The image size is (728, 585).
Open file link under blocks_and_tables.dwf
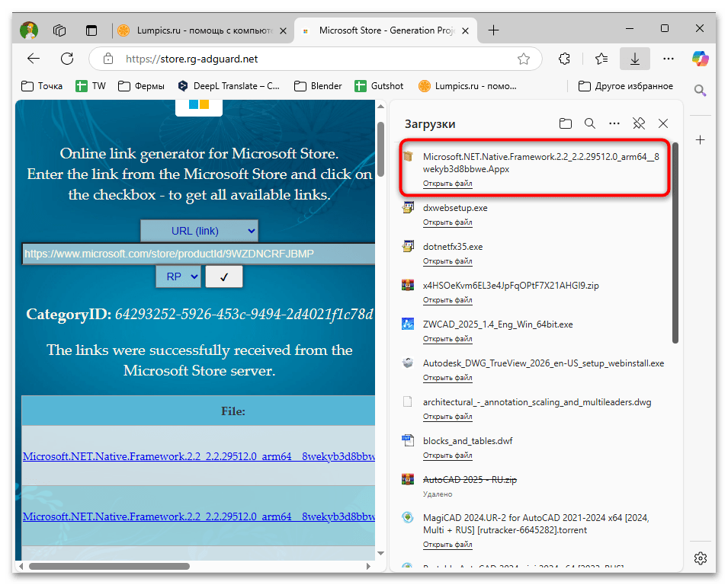pyautogui.click(x=447, y=456)
